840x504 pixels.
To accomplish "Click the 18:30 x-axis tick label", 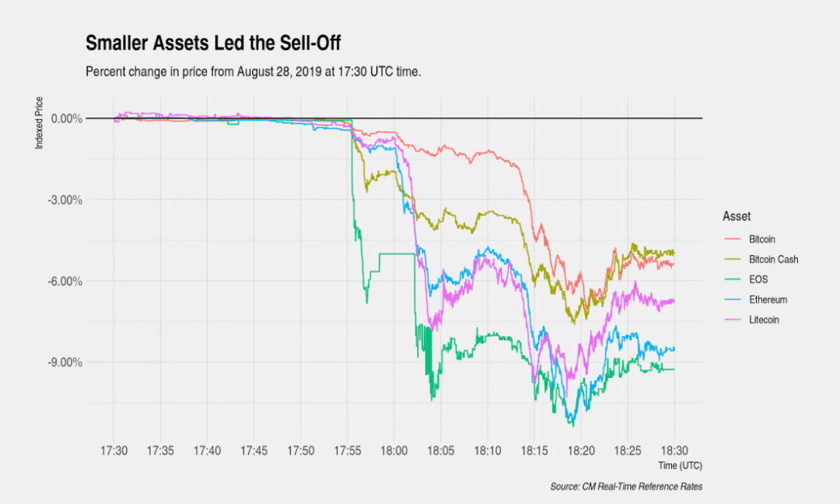I will (x=674, y=451).
